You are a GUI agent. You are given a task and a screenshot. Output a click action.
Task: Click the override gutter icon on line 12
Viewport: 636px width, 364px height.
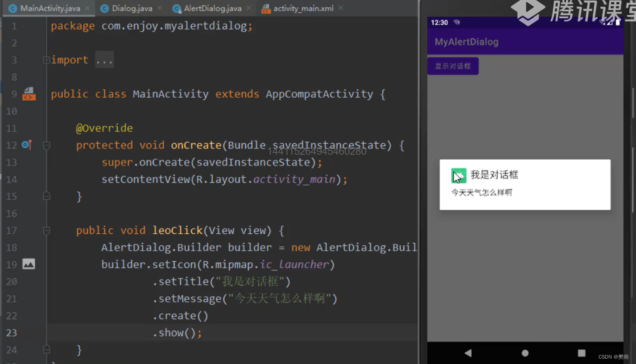[x=27, y=145]
